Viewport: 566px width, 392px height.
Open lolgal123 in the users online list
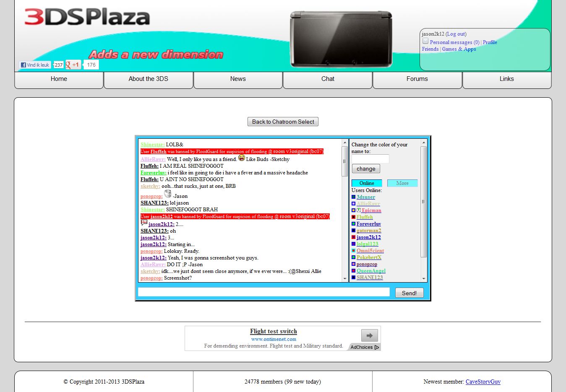point(368,244)
